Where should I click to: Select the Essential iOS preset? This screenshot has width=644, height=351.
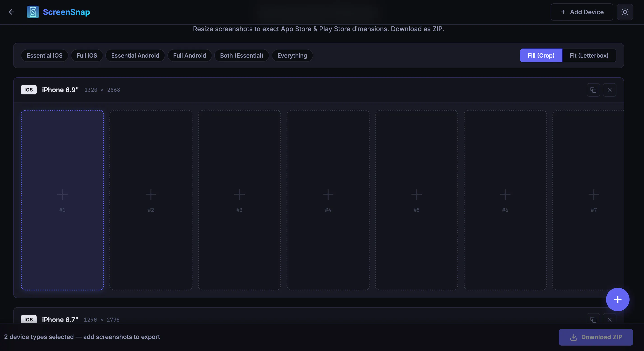click(x=45, y=56)
